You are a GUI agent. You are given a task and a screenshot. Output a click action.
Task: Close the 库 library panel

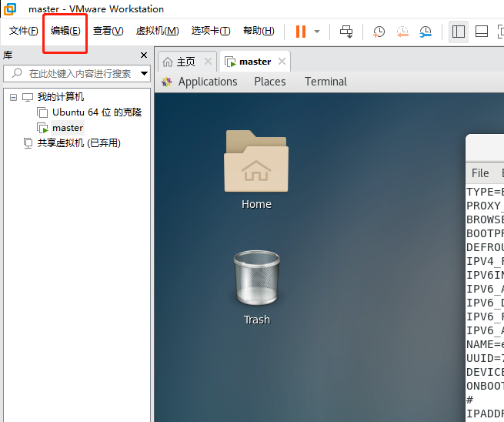[144, 55]
